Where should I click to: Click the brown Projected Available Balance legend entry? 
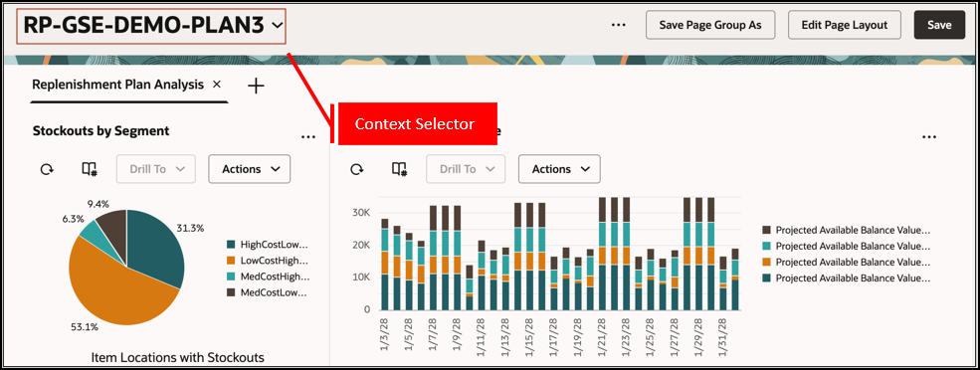point(847,230)
